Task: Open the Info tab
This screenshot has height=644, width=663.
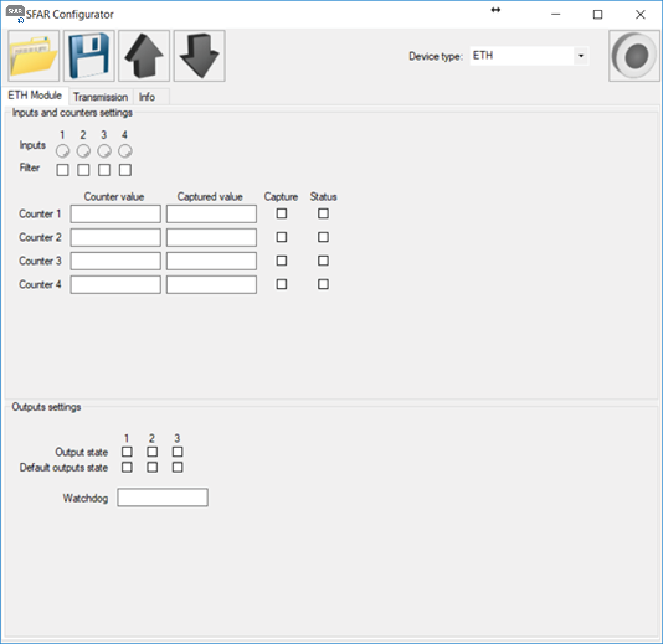Action: tap(147, 97)
